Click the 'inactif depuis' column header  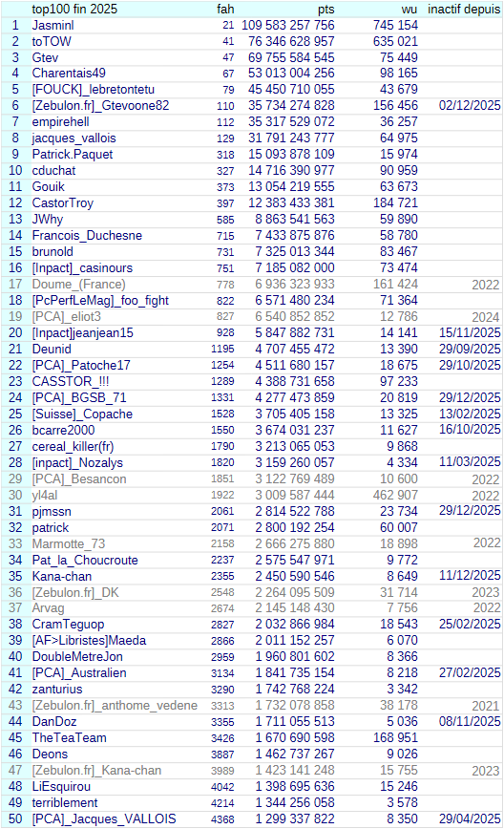[x=464, y=9]
